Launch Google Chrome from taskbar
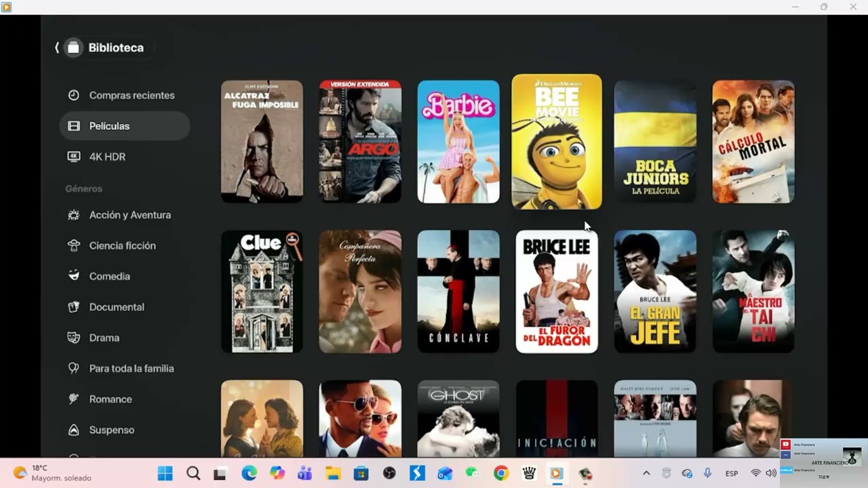 [x=501, y=473]
